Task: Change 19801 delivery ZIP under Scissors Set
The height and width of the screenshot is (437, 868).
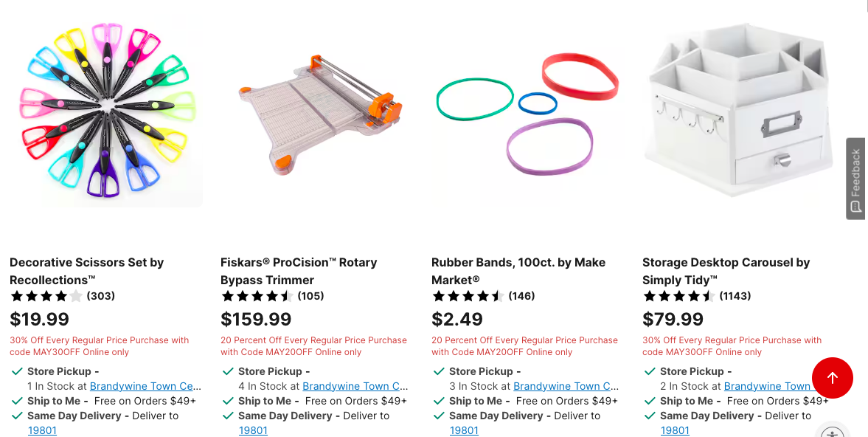Action: pos(42,430)
